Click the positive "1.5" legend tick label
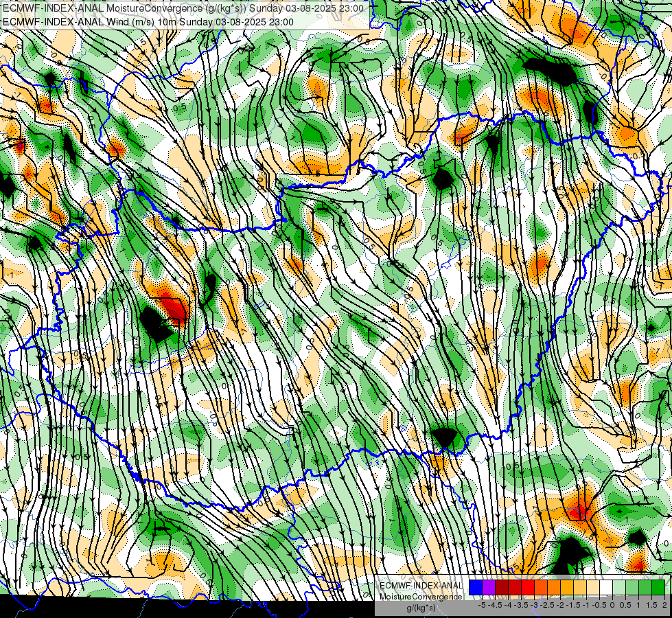Image resolution: width=672 pixels, height=618 pixels. pos(652,605)
